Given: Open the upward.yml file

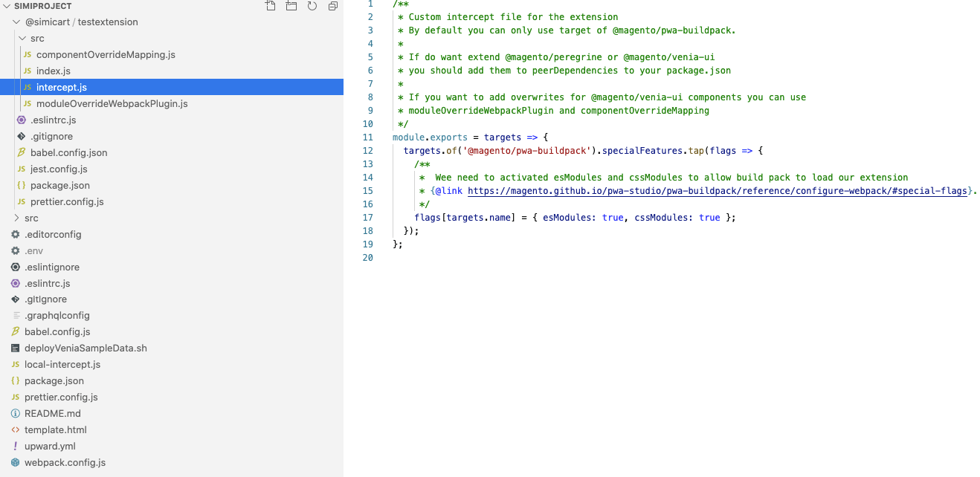Looking at the screenshot, I should tap(50, 446).
